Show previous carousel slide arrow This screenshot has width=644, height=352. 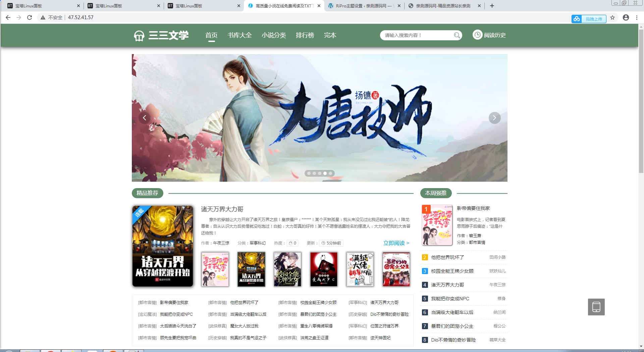[145, 118]
